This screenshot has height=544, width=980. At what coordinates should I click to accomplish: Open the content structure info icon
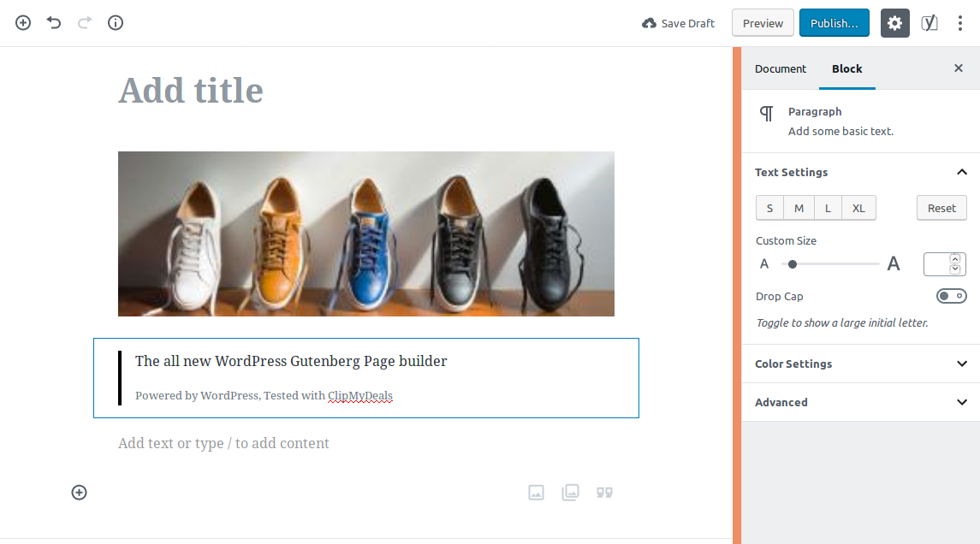116,23
